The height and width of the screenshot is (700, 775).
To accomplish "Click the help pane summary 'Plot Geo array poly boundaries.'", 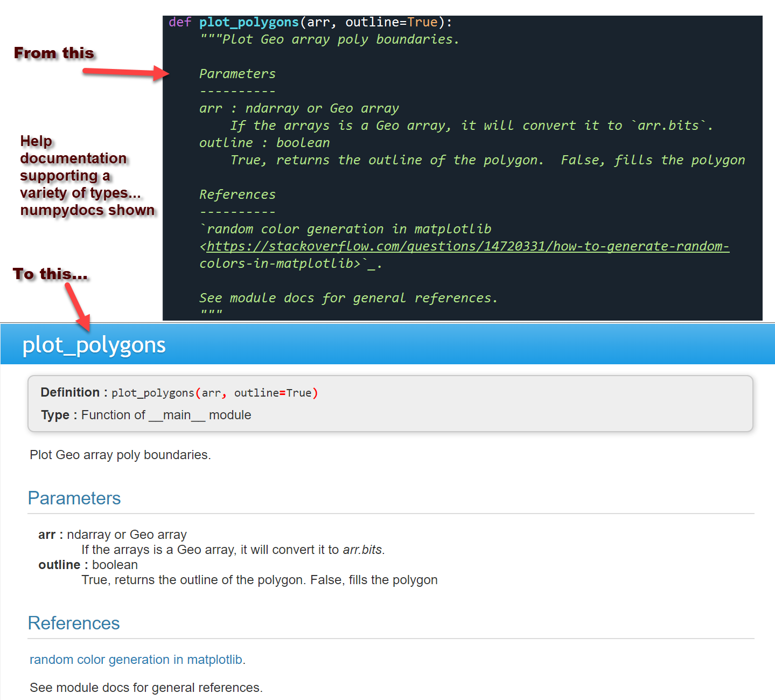I will tap(120, 455).
